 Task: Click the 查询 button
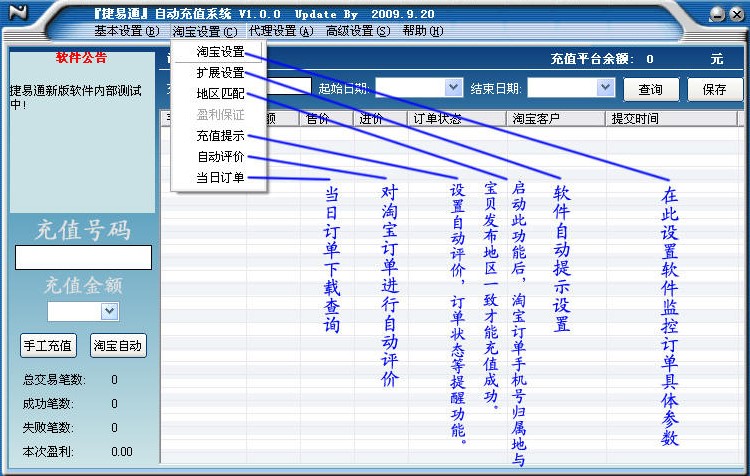point(651,89)
